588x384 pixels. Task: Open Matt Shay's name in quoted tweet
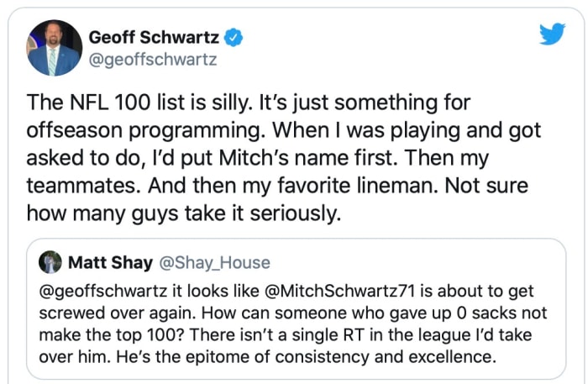click(x=110, y=263)
